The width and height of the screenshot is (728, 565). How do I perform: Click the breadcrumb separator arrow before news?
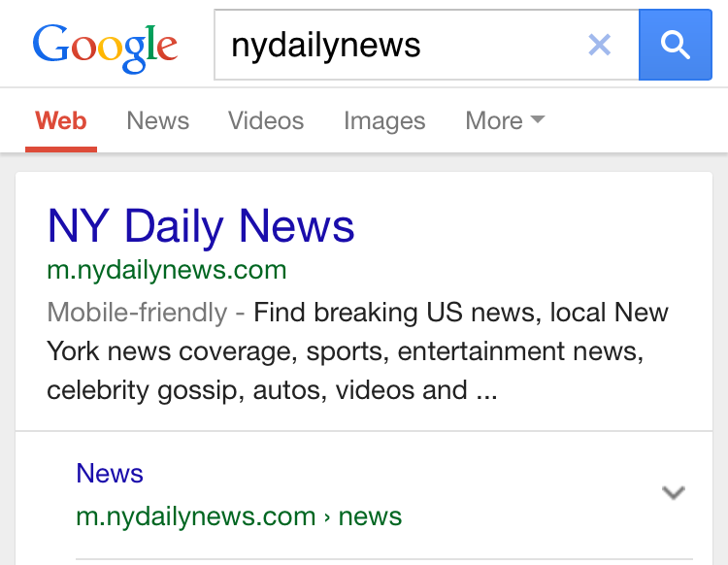click(327, 517)
